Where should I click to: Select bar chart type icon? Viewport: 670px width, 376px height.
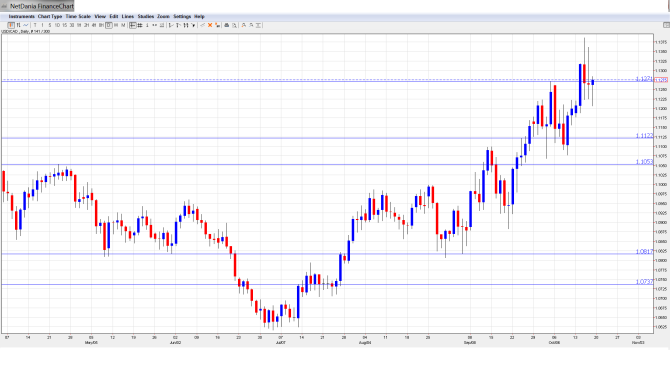pyautogui.click(x=18, y=26)
